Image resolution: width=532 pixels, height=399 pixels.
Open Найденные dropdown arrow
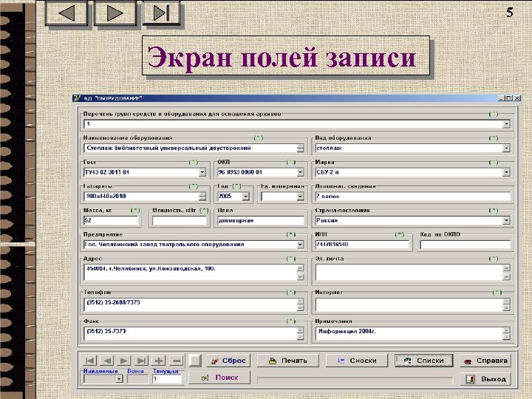119,379
